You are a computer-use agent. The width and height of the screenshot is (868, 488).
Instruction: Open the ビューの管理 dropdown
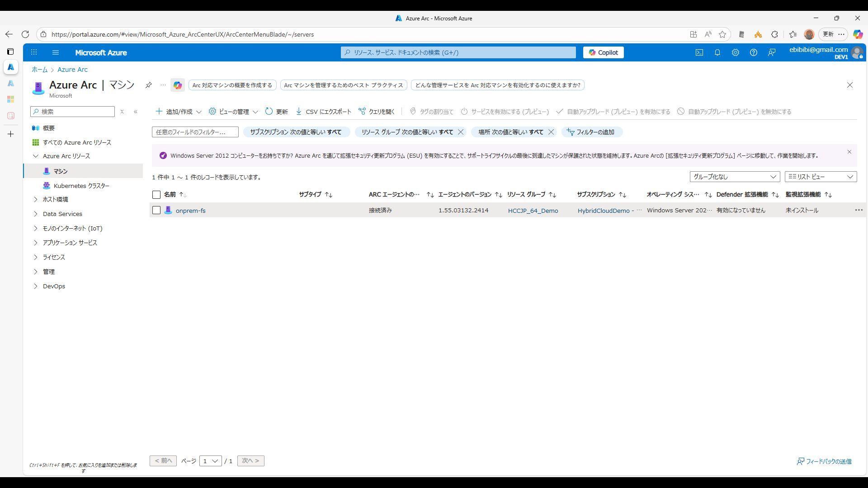pyautogui.click(x=233, y=112)
